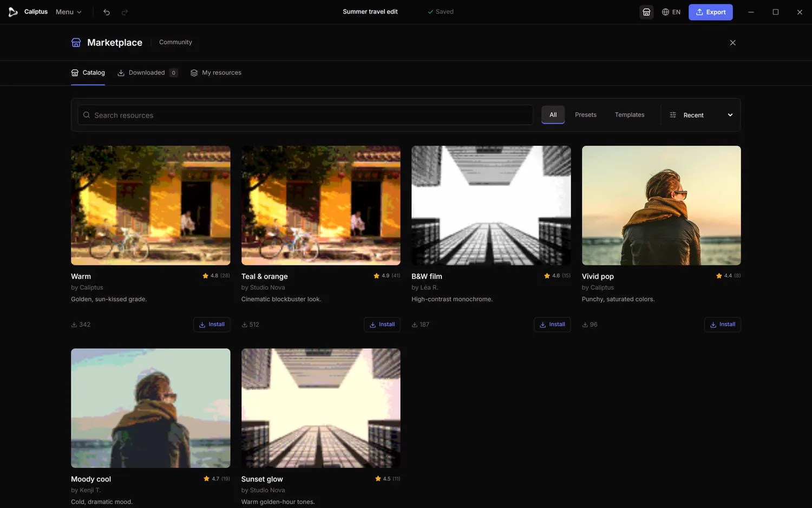Click the search magnifier icon
The width and height of the screenshot is (812, 508).
(87, 115)
